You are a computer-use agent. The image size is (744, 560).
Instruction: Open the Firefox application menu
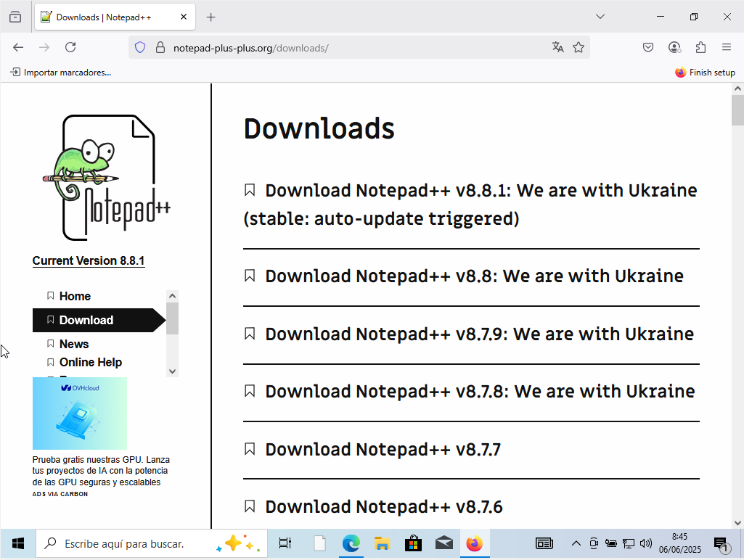(x=727, y=47)
